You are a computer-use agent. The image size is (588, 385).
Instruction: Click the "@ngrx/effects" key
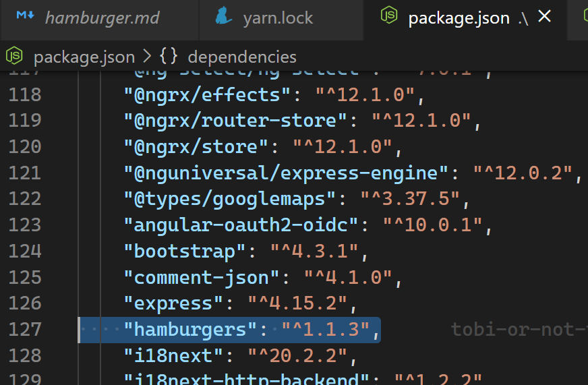coord(207,95)
